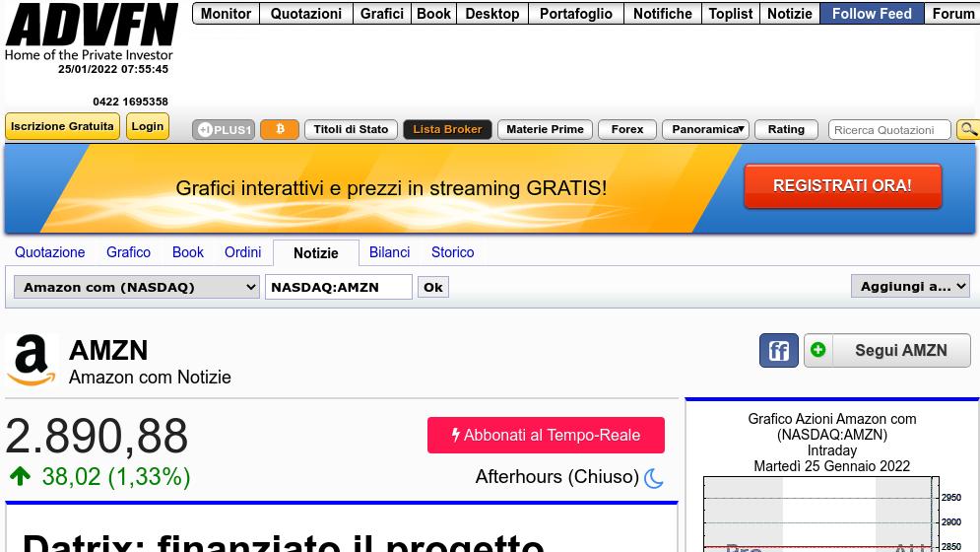Switch to the Book tab below the banner
The height and width of the screenshot is (552, 980).
click(188, 252)
